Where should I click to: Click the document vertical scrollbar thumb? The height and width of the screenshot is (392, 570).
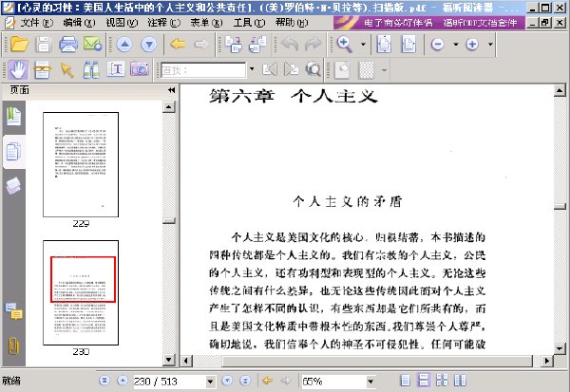point(560,206)
